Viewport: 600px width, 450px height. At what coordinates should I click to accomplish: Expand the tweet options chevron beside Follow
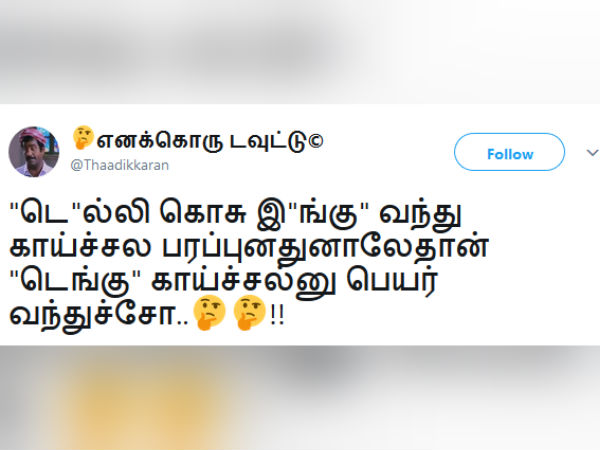(592, 153)
